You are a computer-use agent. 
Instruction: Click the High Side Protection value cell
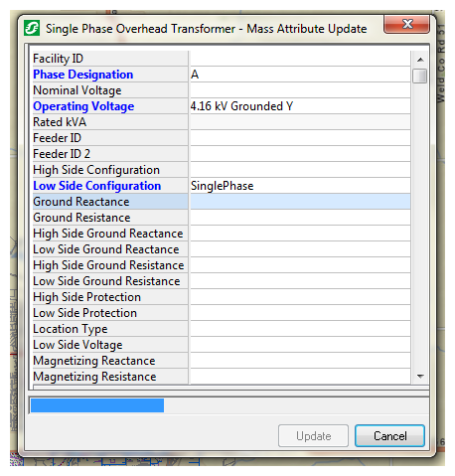(x=300, y=297)
